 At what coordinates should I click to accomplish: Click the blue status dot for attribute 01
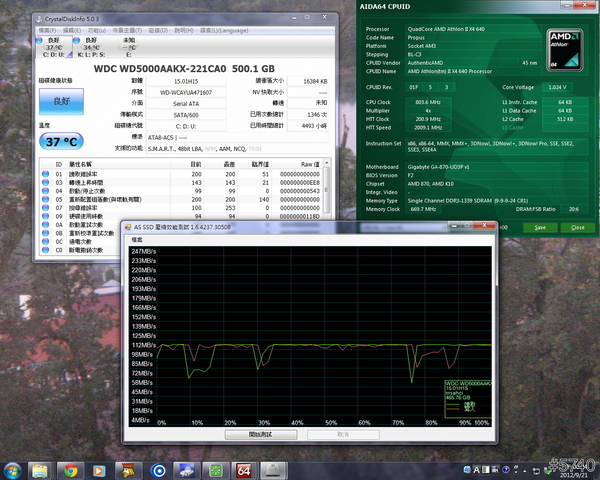click(45, 173)
